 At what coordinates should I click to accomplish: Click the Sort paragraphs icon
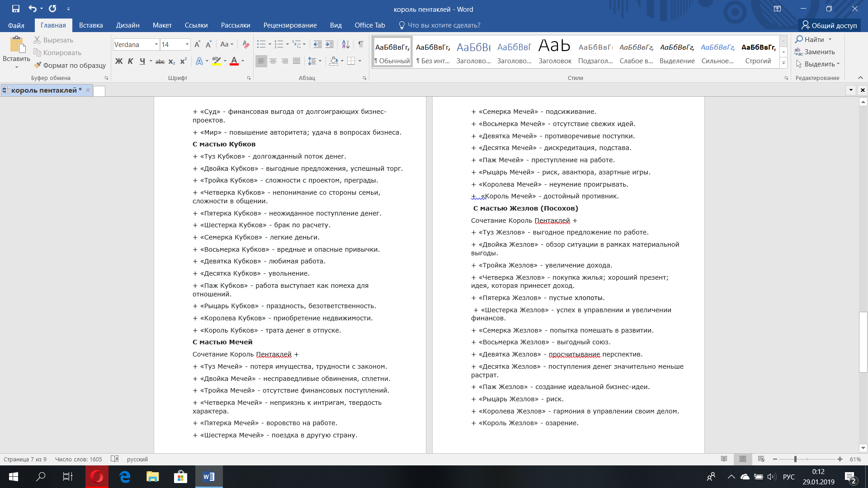click(x=345, y=44)
